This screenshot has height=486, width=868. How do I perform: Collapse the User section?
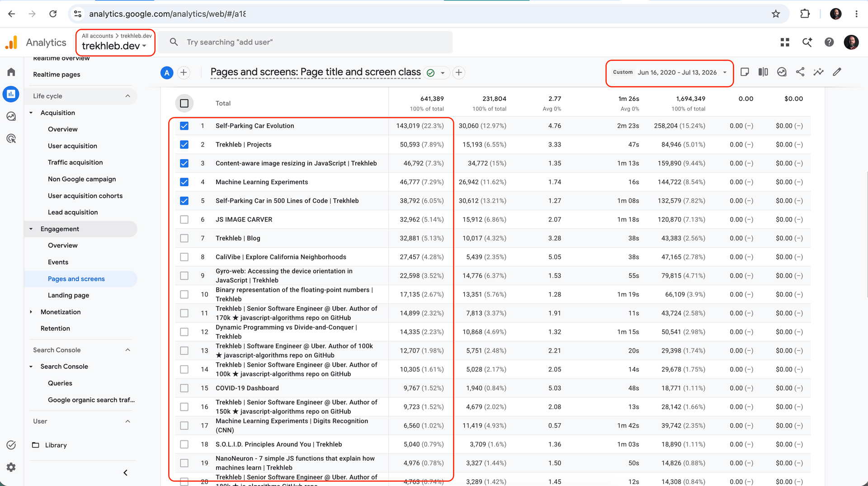[127, 421]
